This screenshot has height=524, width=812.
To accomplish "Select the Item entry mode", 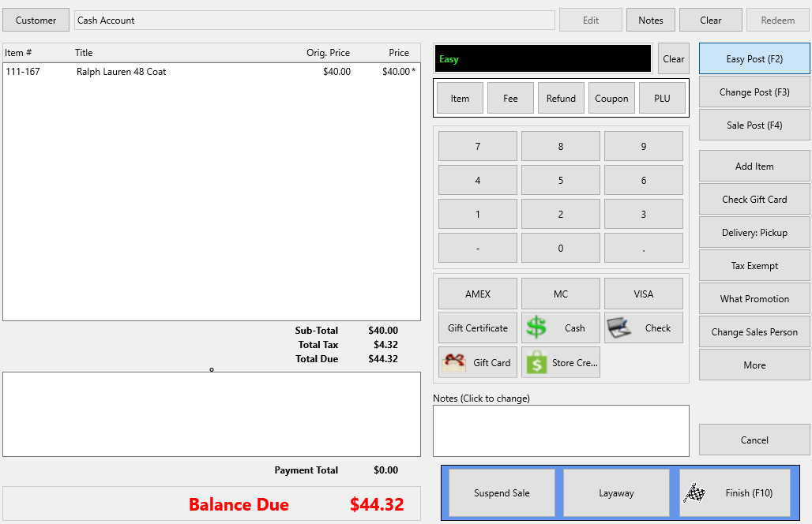I will [460, 99].
